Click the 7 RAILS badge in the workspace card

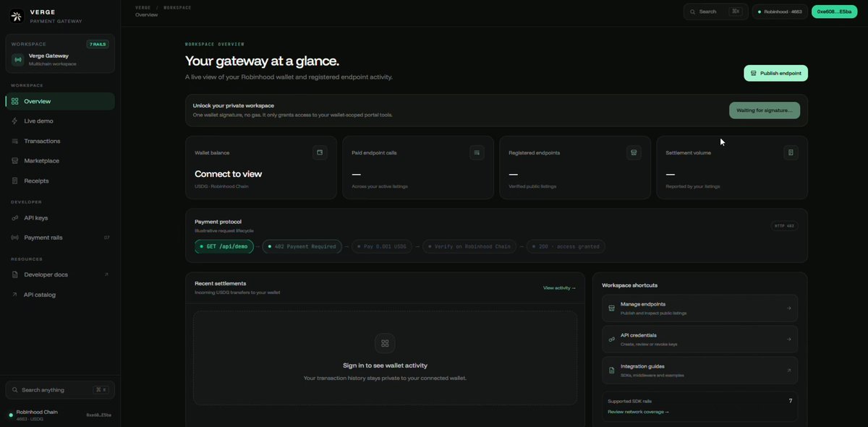click(98, 44)
